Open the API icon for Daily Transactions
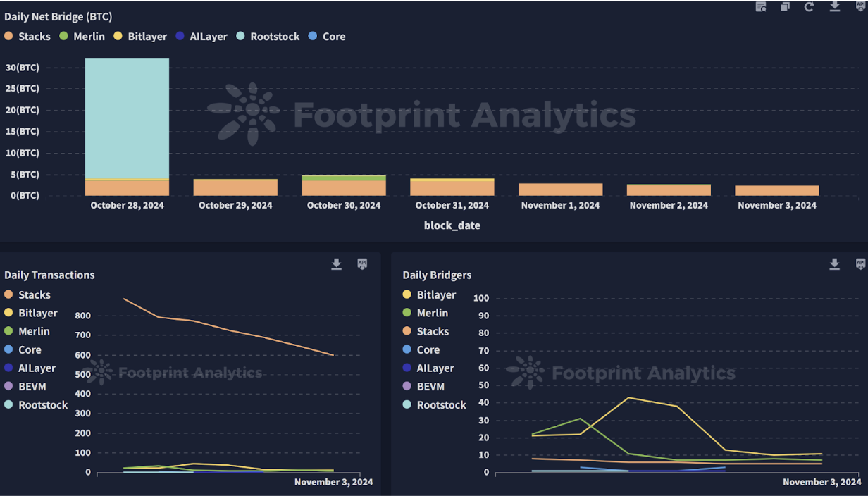This screenshot has height=496, width=868. pyautogui.click(x=362, y=263)
